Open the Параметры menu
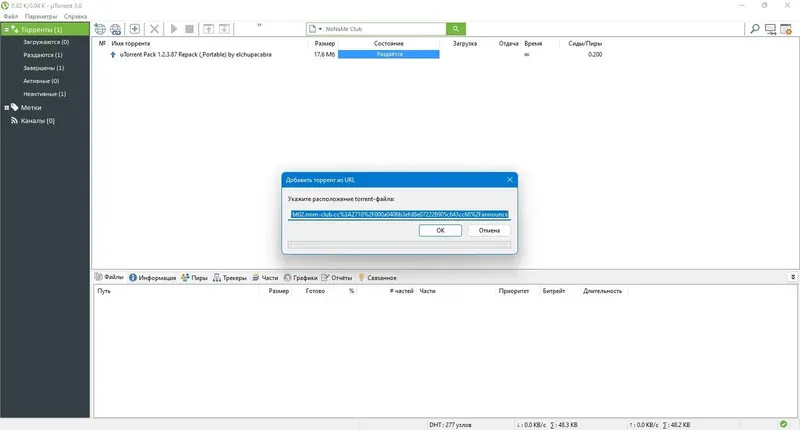 pos(41,16)
